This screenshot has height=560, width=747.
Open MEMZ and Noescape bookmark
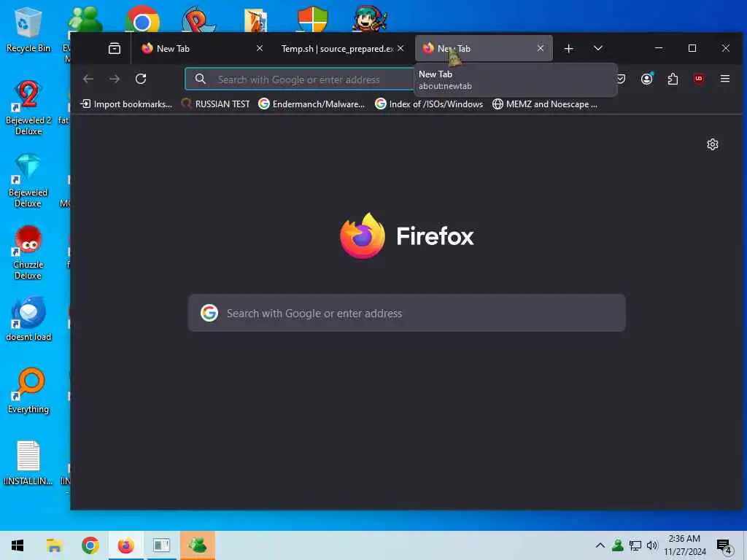(x=545, y=104)
